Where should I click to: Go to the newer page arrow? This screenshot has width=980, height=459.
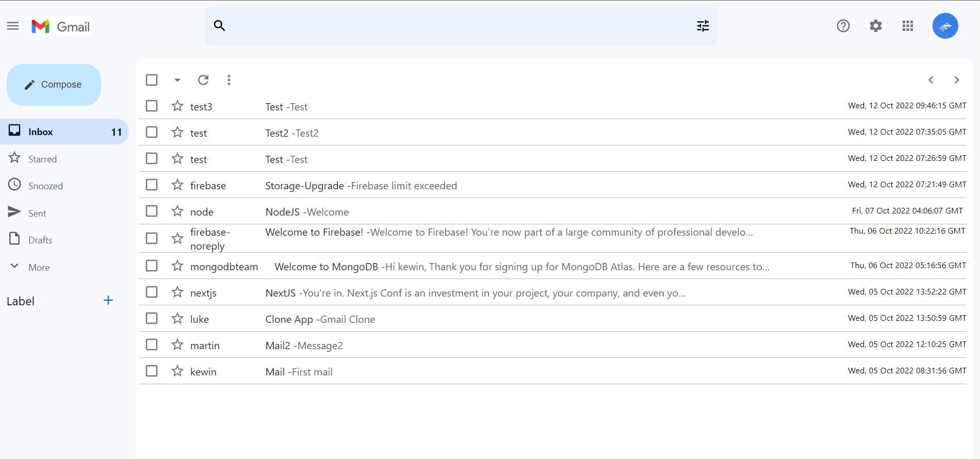pyautogui.click(x=931, y=80)
